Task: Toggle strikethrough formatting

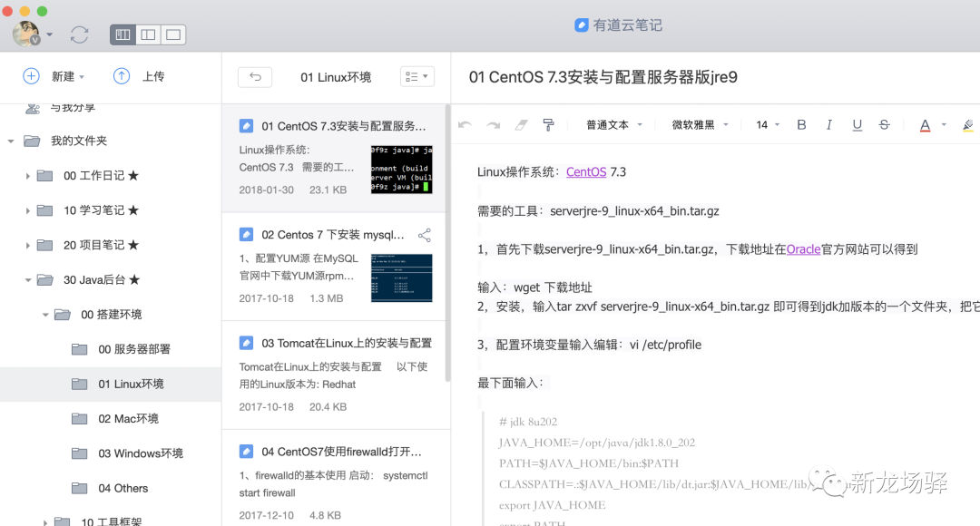Action: tap(884, 125)
